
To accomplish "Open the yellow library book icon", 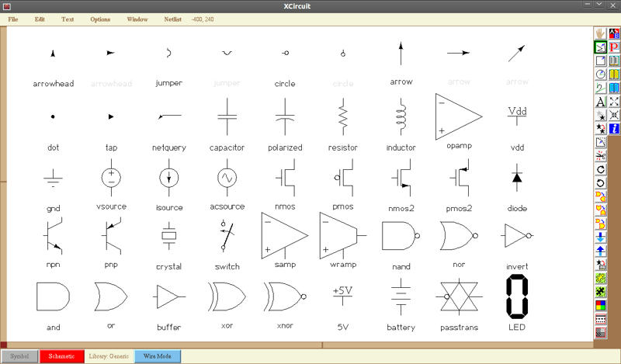I will coord(614,74).
